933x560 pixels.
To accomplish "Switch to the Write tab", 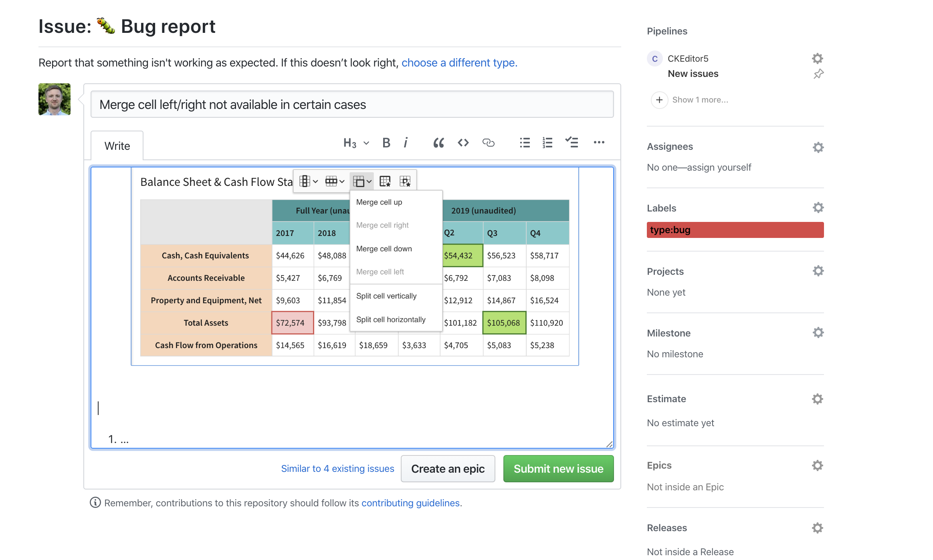I will click(x=117, y=145).
